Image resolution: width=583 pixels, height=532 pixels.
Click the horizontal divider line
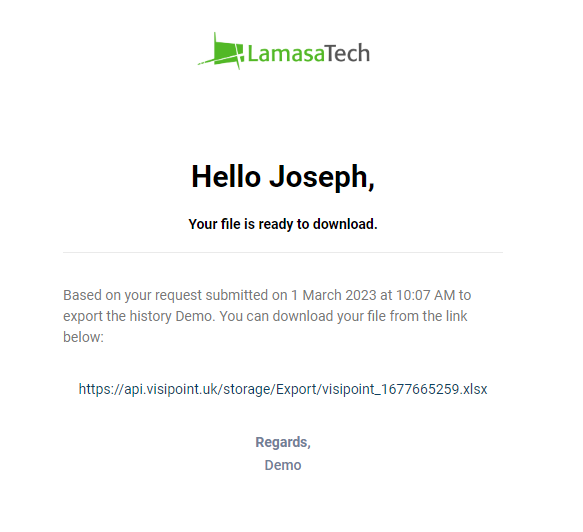point(283,252)
